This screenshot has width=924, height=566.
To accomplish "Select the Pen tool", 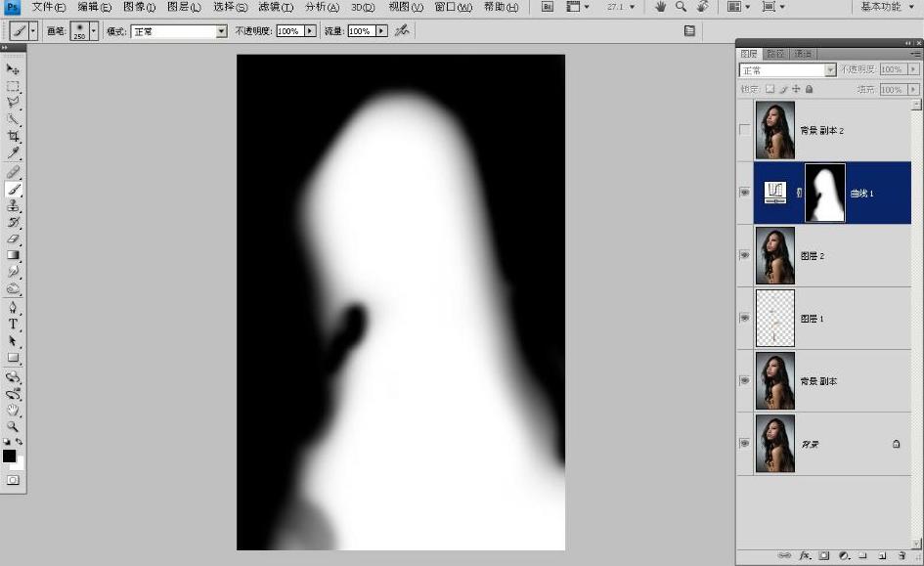I will [13, 308].
